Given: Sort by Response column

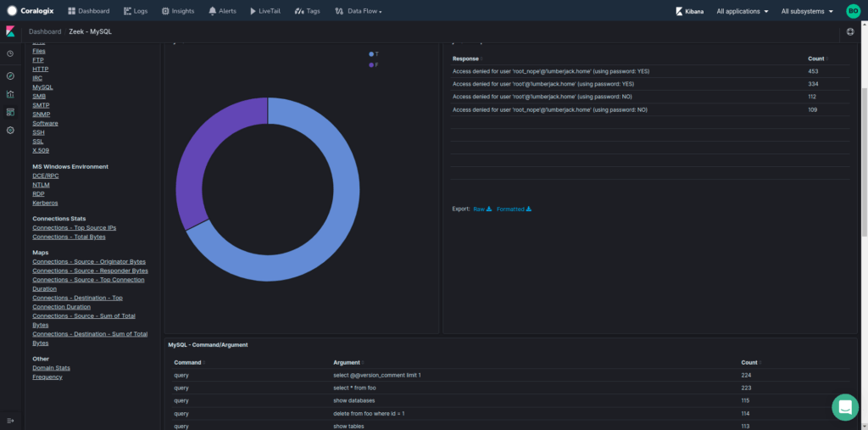Looking at the screenshot, I should [x=467, y=59].
